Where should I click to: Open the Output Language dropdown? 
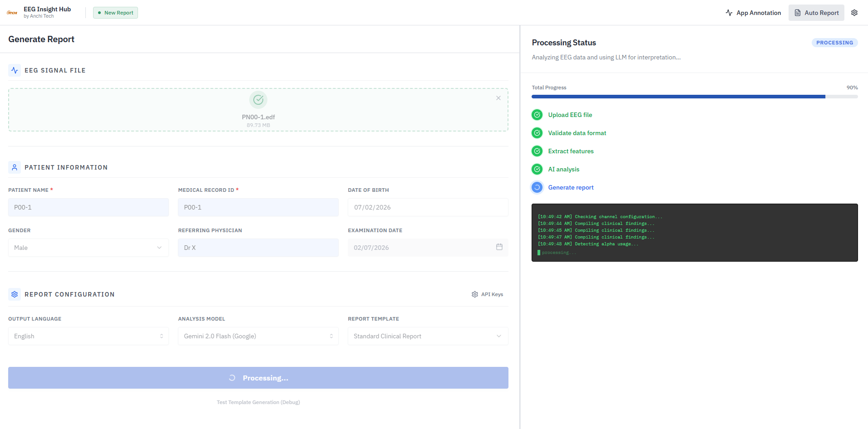pos(89,336)
